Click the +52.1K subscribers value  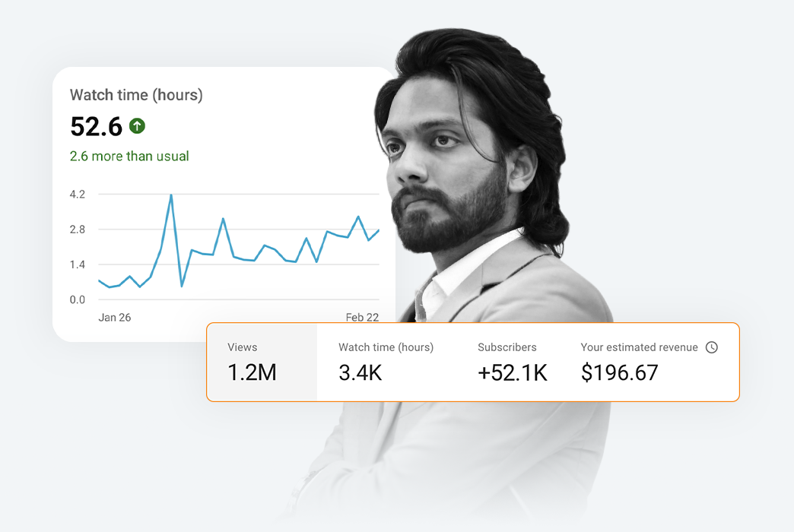click(x=512, y=372)
